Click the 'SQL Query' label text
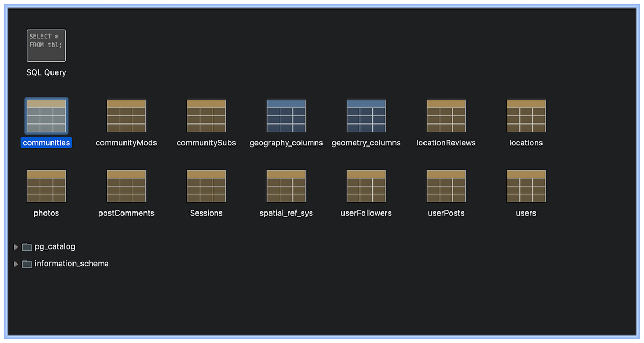Viewport: 644px width, 343px height. [46, 72]
